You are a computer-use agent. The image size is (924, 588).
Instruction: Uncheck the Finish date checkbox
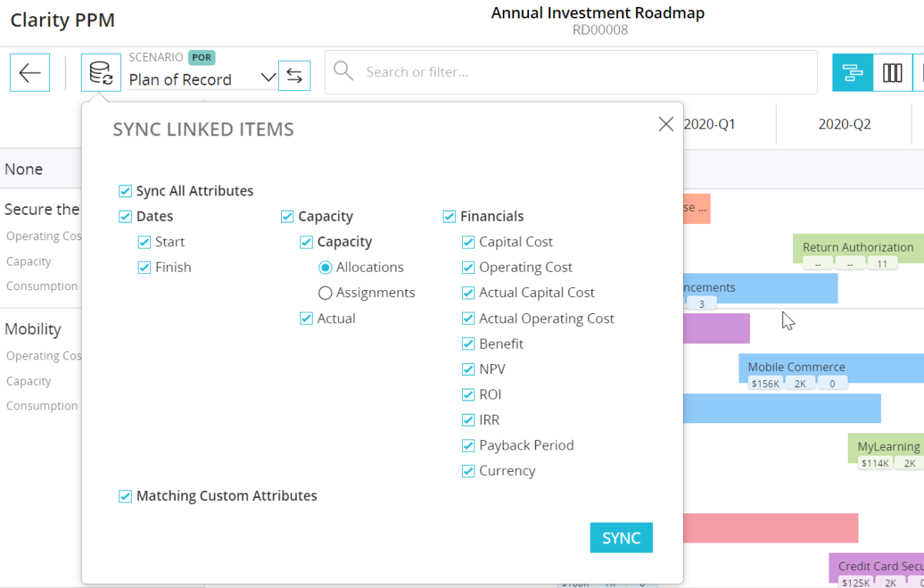pyautogui.click(x=143, y=266)
